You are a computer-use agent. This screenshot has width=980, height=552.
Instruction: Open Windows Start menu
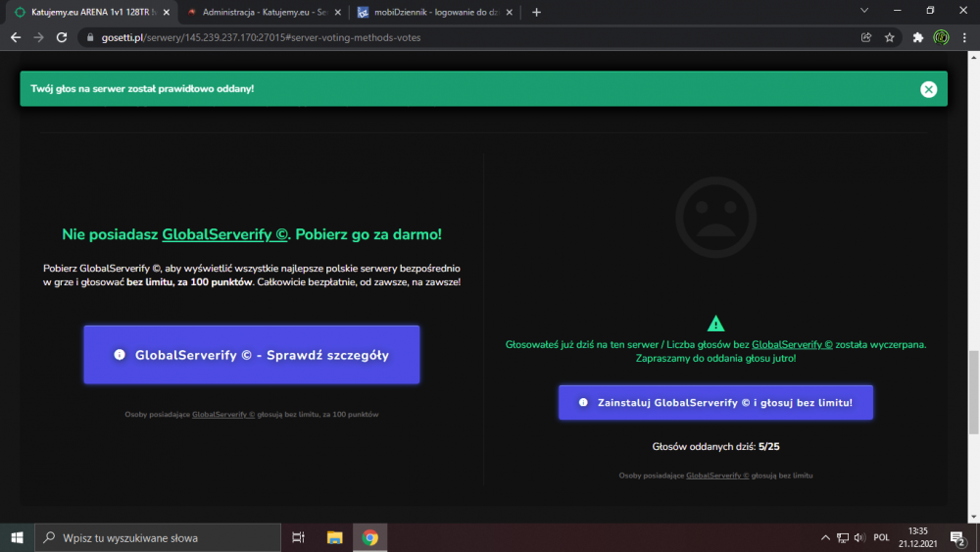point(17,537)
